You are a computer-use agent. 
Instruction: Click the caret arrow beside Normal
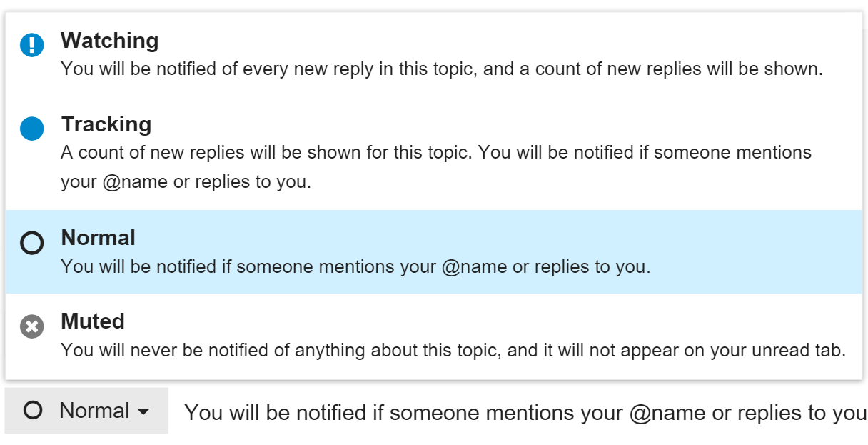(x=143, y=411)
